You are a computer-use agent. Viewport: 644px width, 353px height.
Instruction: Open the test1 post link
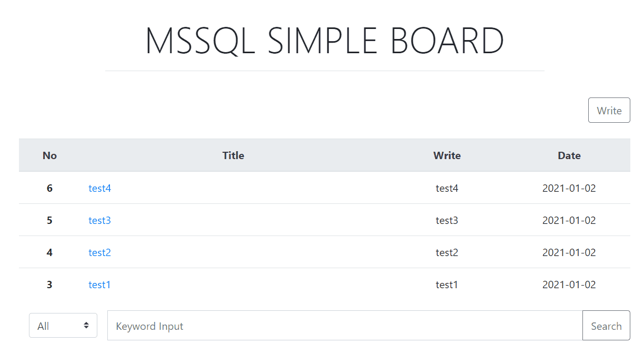(99, 285)
